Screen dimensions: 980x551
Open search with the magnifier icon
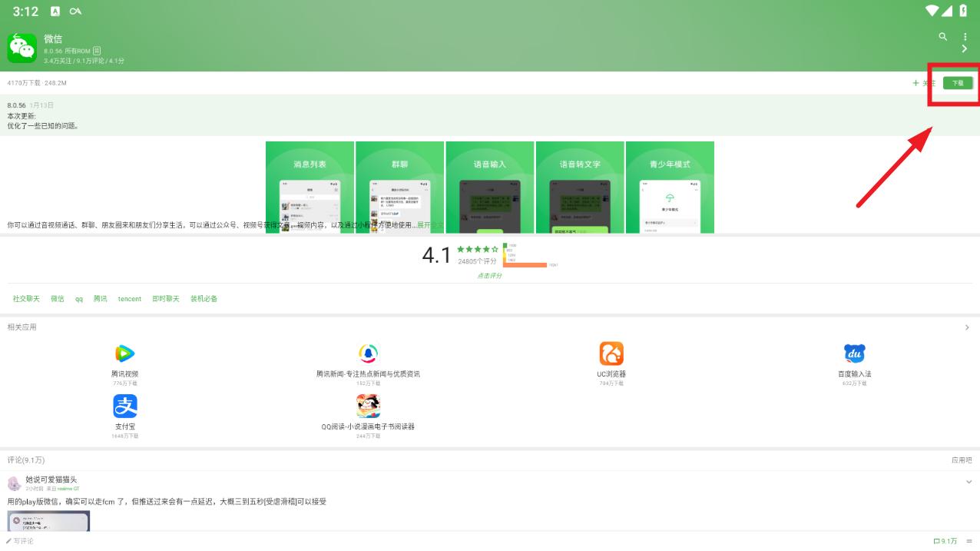coord(943,36)
